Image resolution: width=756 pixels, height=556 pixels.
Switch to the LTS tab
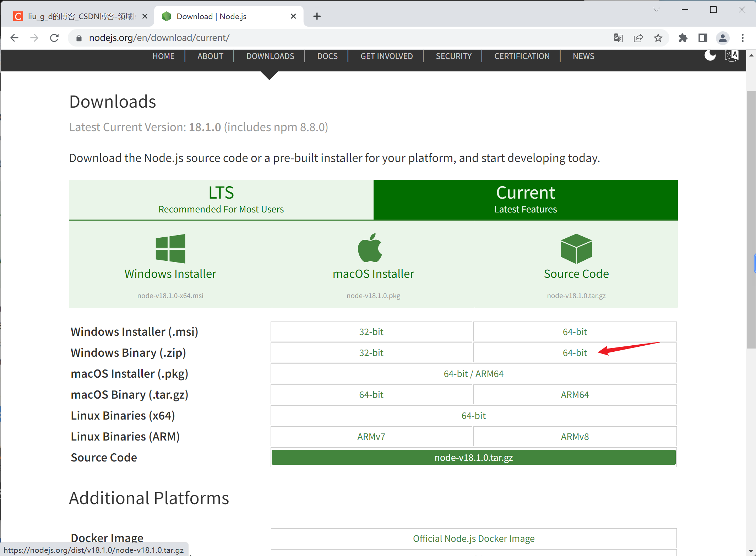[221, 200]
